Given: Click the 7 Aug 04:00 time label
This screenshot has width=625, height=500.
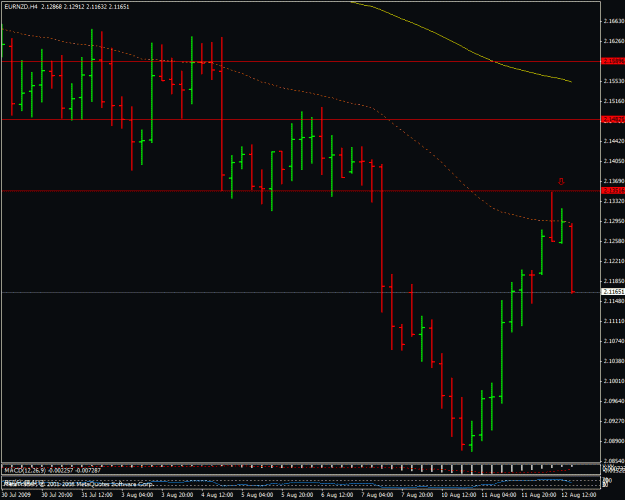Looking at the screenshot, I should click(377, 495).
